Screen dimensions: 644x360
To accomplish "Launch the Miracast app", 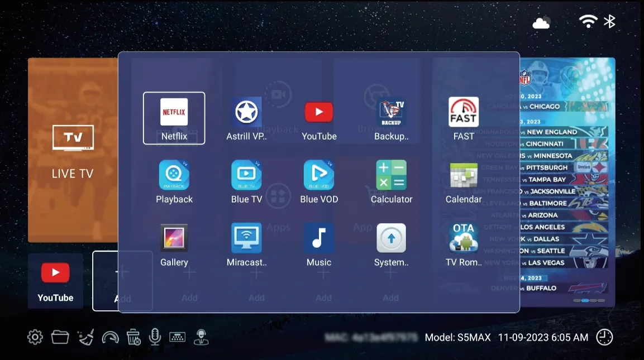I will click(x=246, y=244).
